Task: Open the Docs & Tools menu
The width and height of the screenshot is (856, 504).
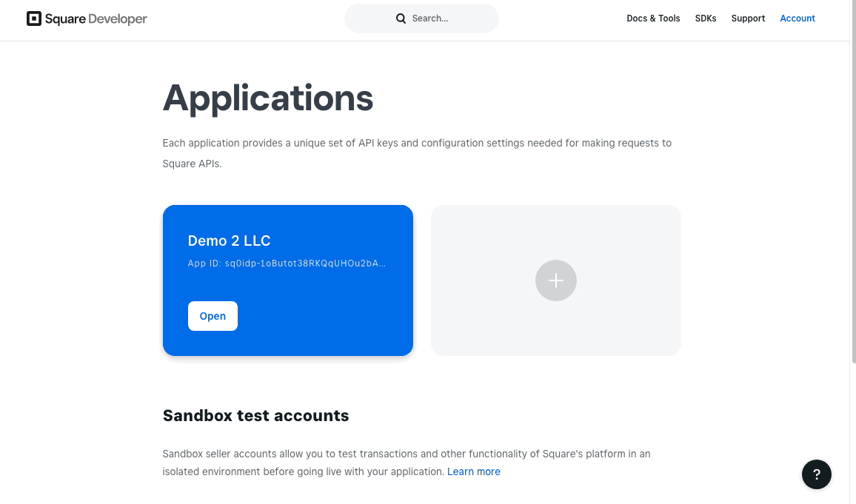Action: pyautogui.click(x=653, y=19)
